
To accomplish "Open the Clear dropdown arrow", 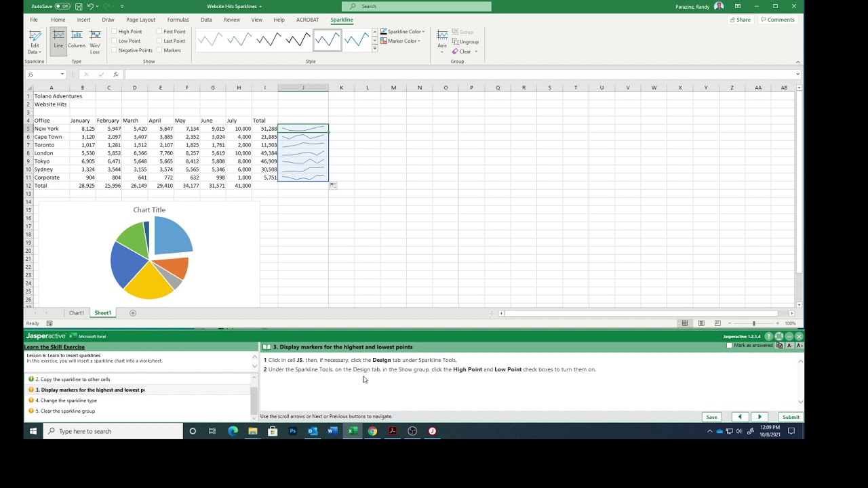I will coord(476,52).
